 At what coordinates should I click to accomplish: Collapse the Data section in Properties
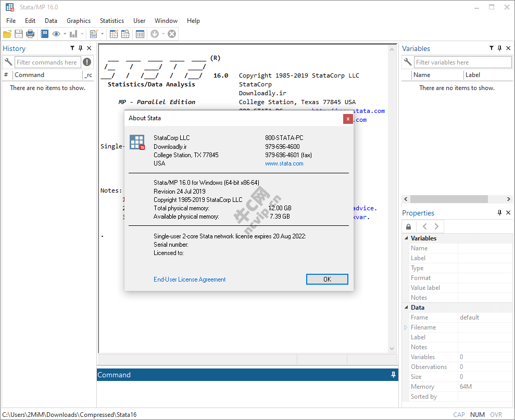click(x=406, y=308)
